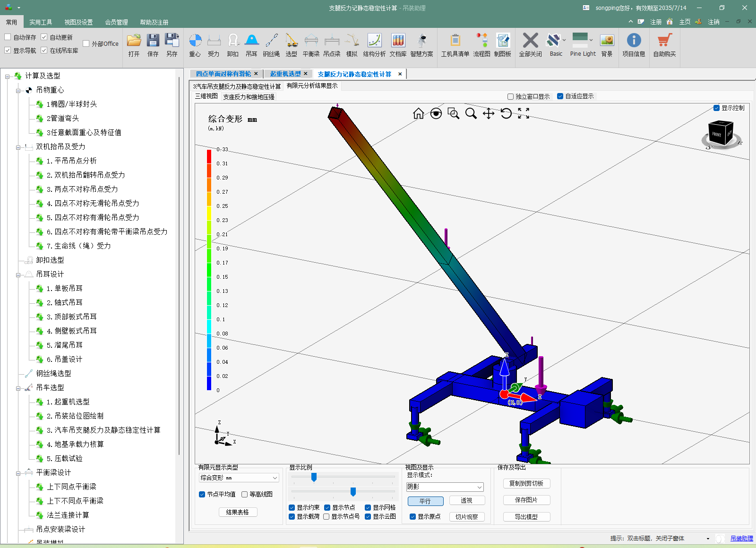
Task: Toggle the 自动保存 checkbox
Action: click(x=8, y=37)
